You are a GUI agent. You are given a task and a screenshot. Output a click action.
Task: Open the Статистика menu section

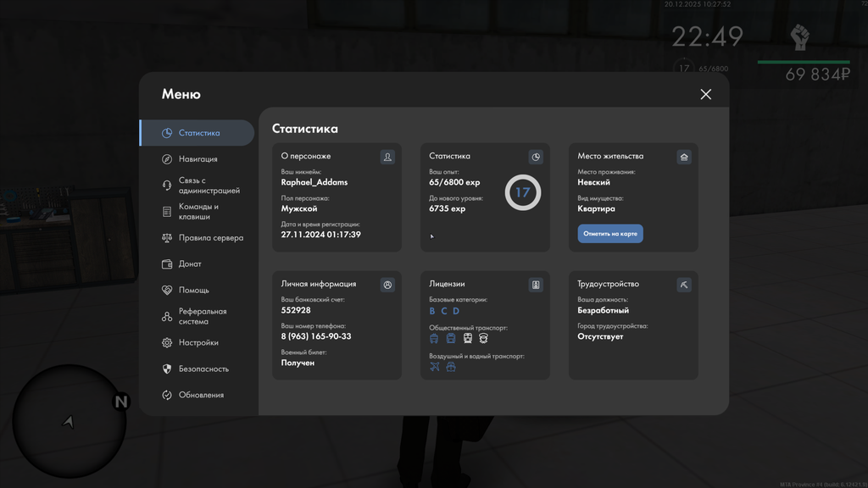[198, 133]
